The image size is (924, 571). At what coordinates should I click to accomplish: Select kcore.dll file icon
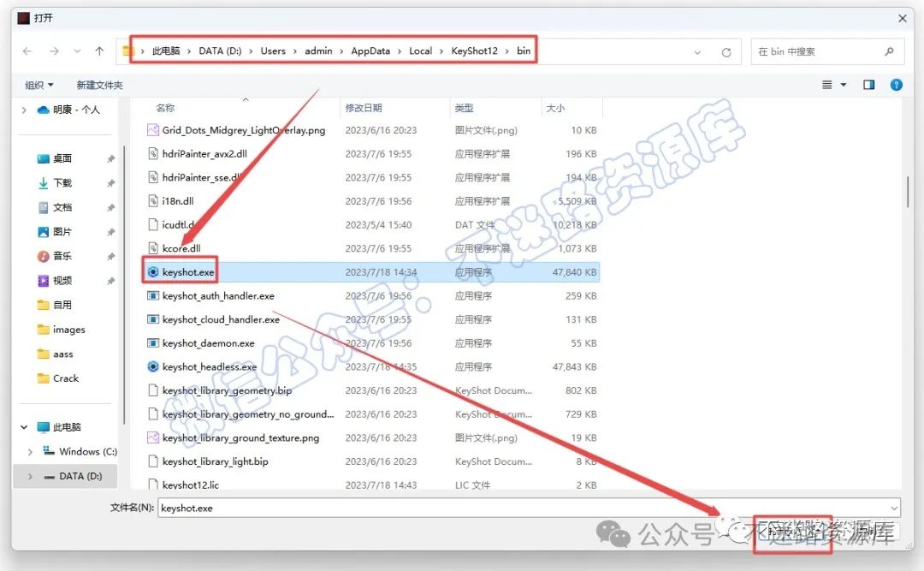tap(152, 247)
